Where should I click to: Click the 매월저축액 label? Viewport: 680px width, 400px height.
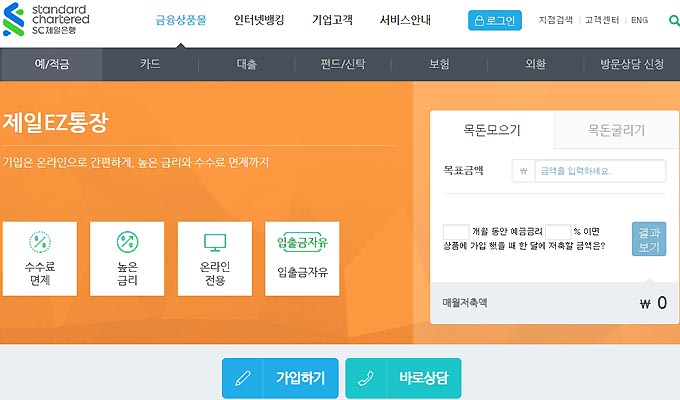coord(465,302)
